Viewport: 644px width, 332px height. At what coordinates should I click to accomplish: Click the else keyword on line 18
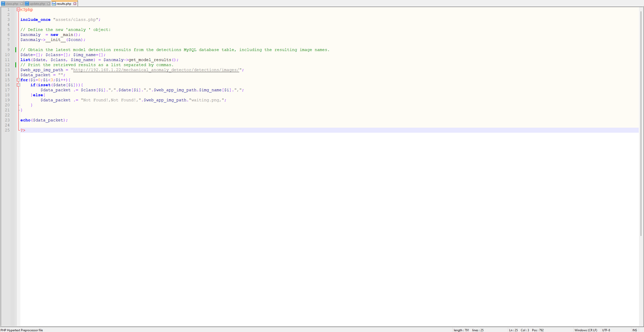pyautogui.click(x=38, y=95)
